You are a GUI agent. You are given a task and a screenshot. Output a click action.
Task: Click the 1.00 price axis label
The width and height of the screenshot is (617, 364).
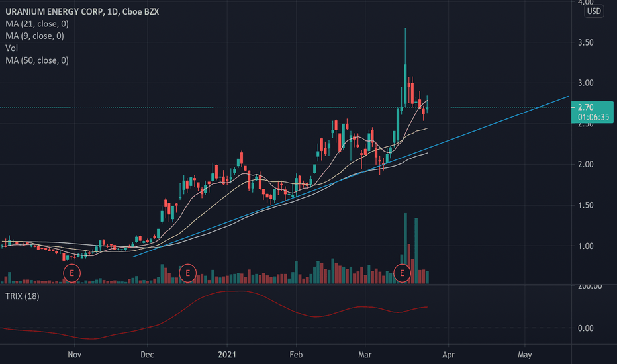click(x=585, y=246)
